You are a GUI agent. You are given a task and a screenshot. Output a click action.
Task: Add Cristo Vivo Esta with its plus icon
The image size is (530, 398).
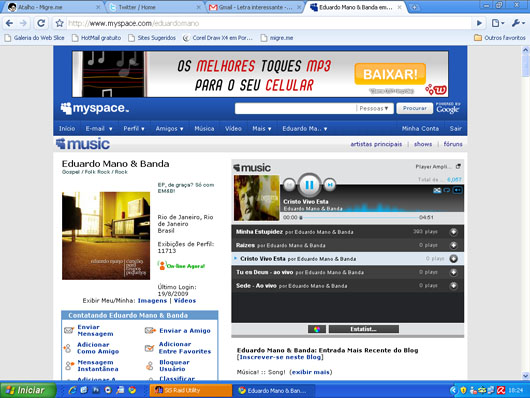click(x=454, y=259)
